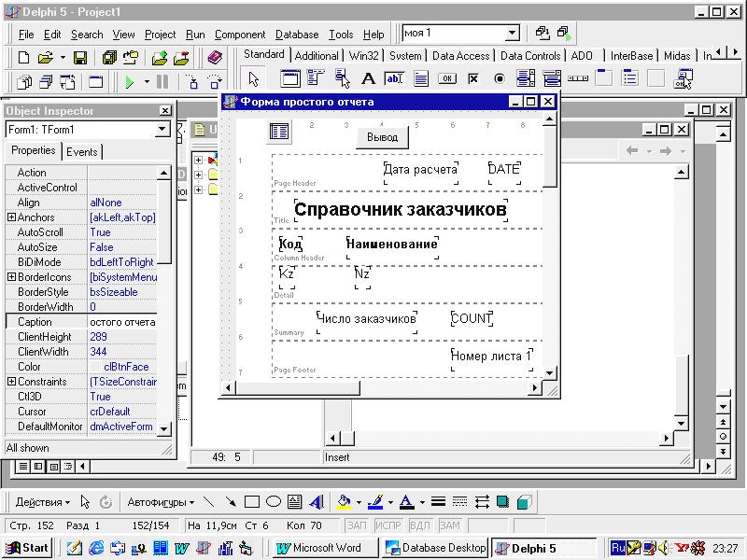
Task: Click the Step Over icon
Action: click(215, 82)
